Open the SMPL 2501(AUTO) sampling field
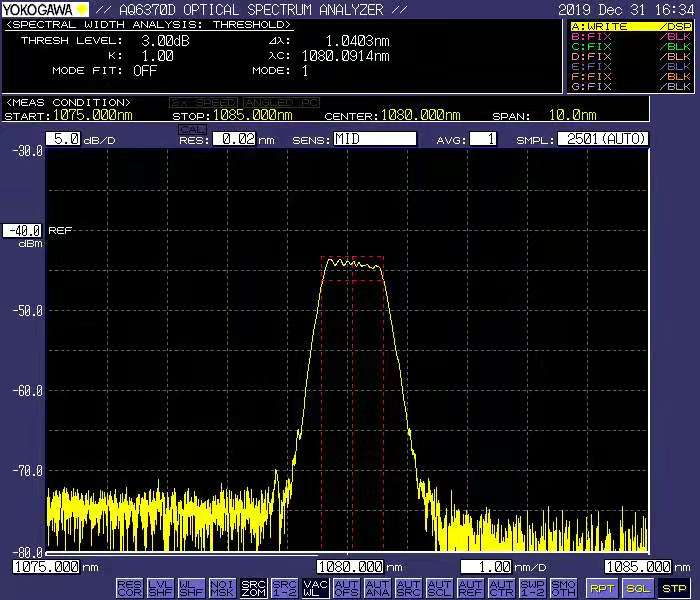Screen dimensions: 700x600 click(603, 139)
